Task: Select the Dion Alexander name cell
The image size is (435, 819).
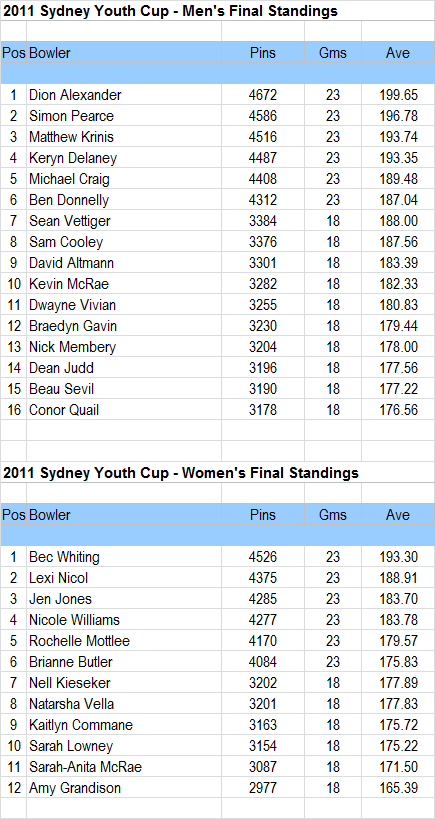Action: (124, 95)
